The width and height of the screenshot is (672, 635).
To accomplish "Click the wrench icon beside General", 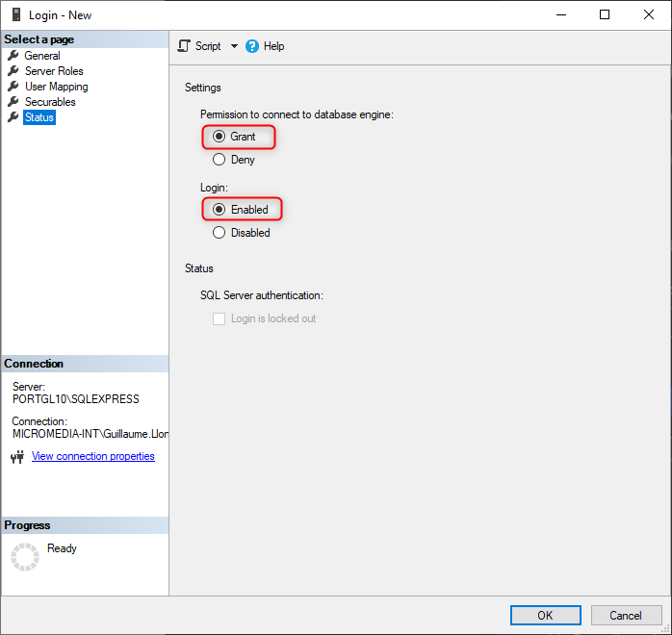I will [x=13, y=56].
